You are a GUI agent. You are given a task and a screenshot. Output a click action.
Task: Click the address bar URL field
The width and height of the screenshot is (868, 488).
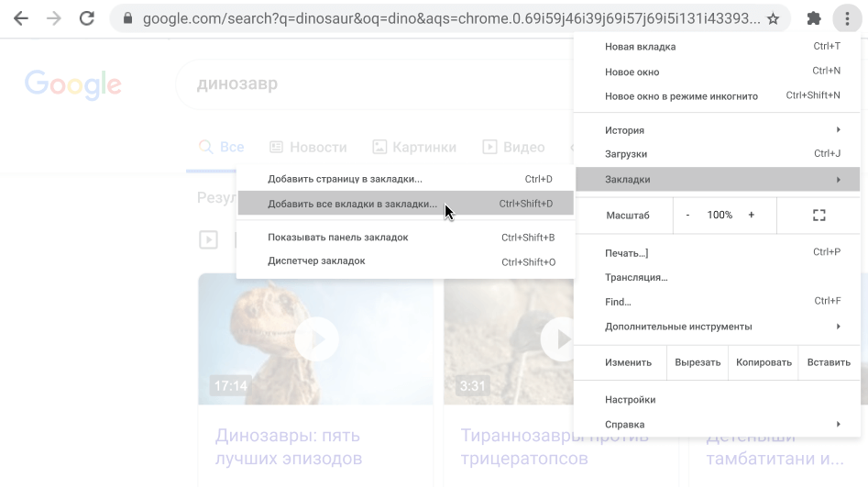click(449, 18)
